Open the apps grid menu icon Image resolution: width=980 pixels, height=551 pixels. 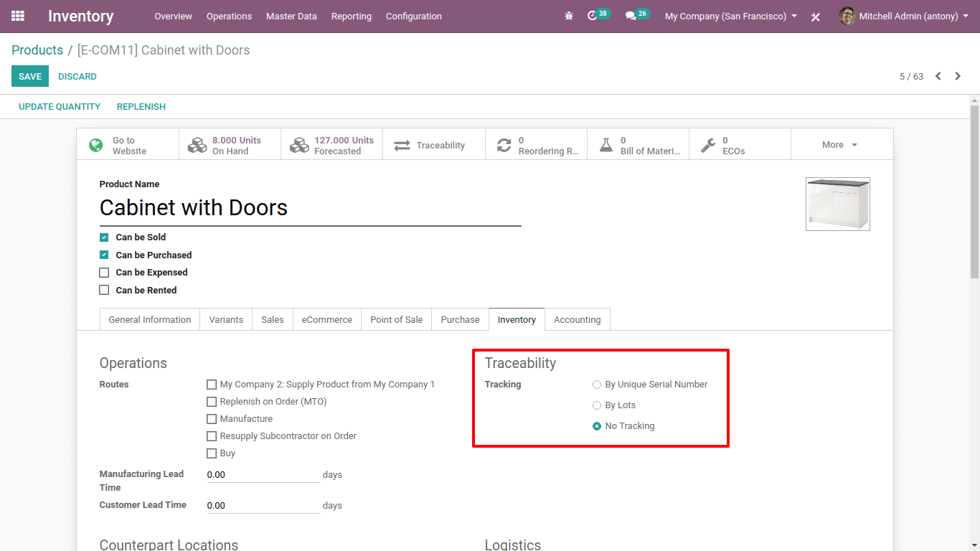pos(18,16)
